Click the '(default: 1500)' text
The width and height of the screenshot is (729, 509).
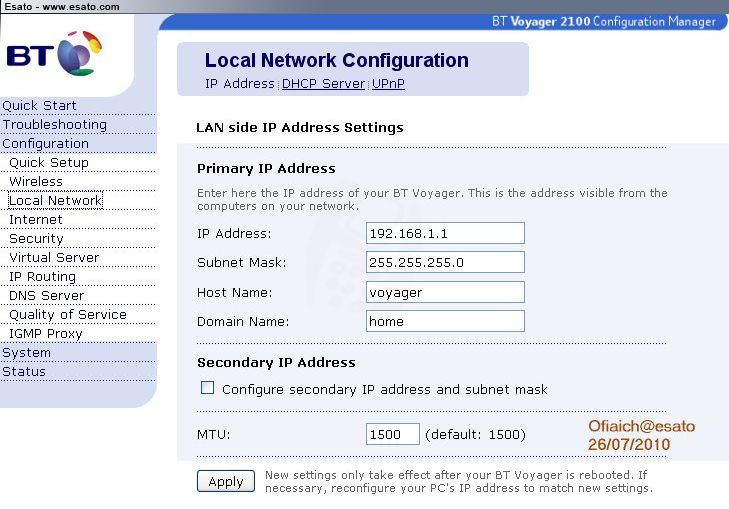(475, 435)
